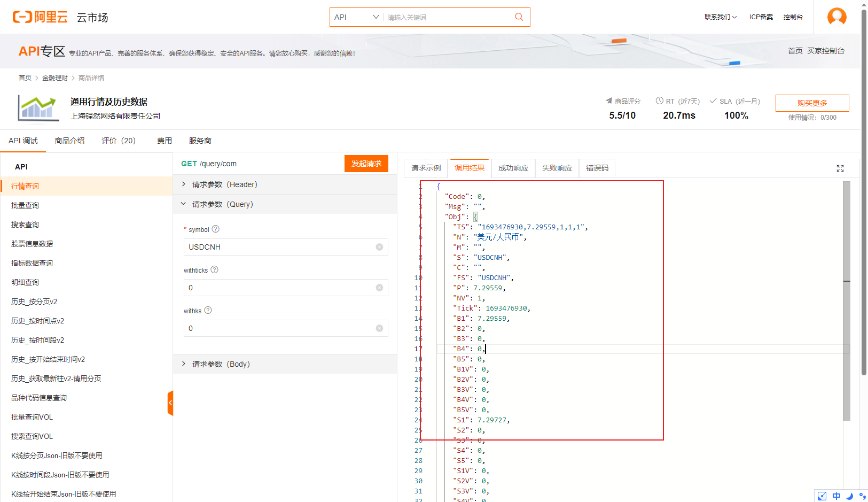Image resolution: width=868 pixels, height=502 pixels.
Task: Click help icon next to withticks
Action: click(x=214, y=269)
